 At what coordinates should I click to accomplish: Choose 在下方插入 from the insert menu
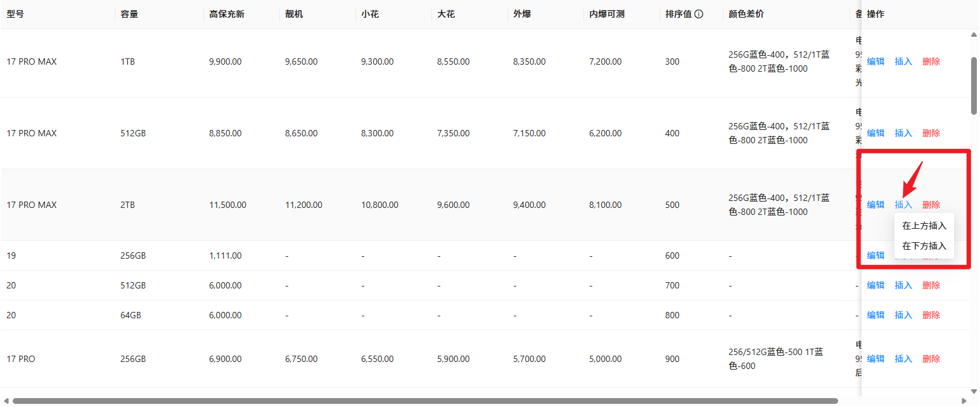click(924, 246)
